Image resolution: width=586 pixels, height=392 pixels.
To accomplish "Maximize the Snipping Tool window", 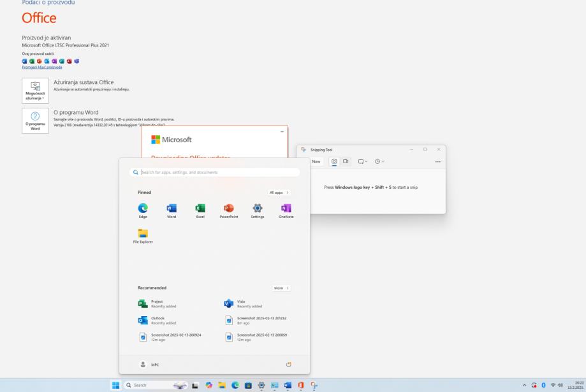I will (x=425, y=150).
